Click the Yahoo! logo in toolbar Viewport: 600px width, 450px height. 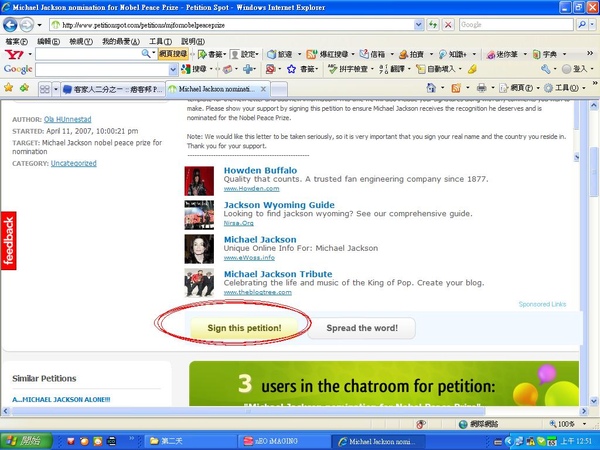14,54
